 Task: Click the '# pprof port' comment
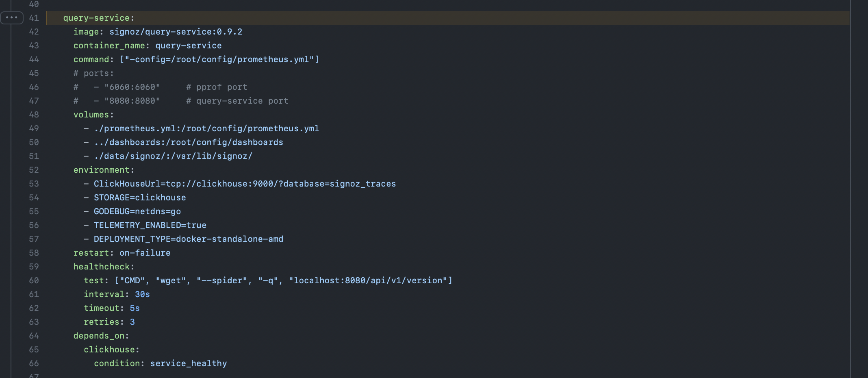217,87
